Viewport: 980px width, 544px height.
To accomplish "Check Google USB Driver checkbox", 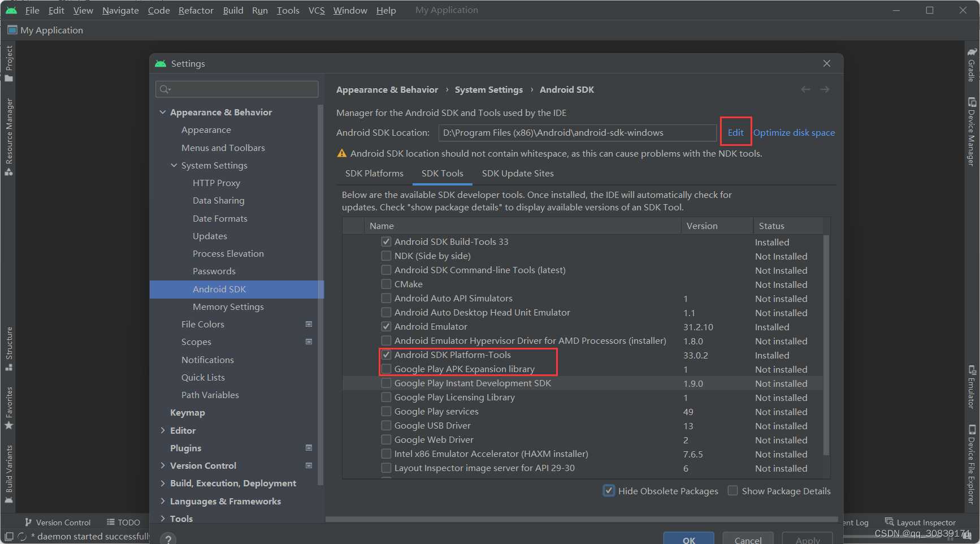I will tap(386, 425).
